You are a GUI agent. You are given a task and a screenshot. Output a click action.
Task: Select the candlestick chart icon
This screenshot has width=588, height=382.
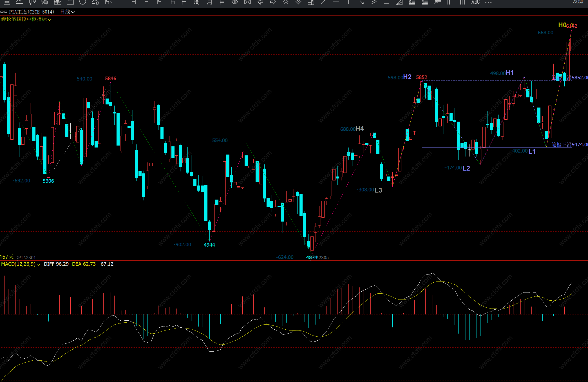click(x=32, y=2)
